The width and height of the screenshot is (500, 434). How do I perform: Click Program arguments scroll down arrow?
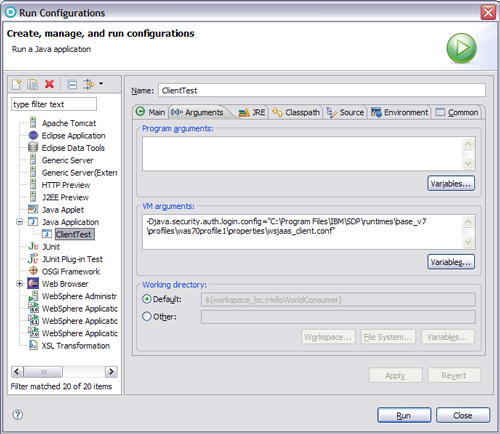coord(468,164)
